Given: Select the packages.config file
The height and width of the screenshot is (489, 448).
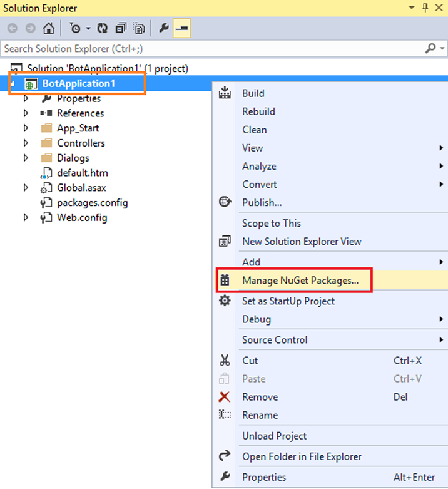Looking at the screenshot, I should [x=92, y=203].
